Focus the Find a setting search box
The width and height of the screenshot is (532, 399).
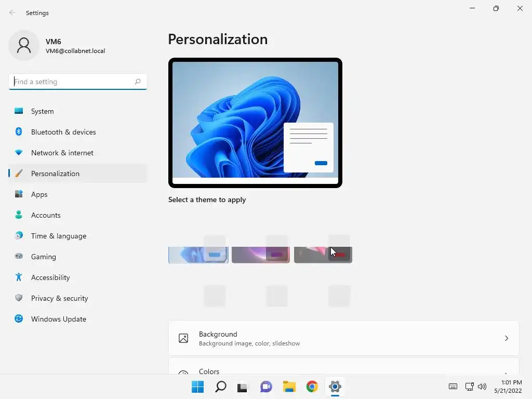78,82
